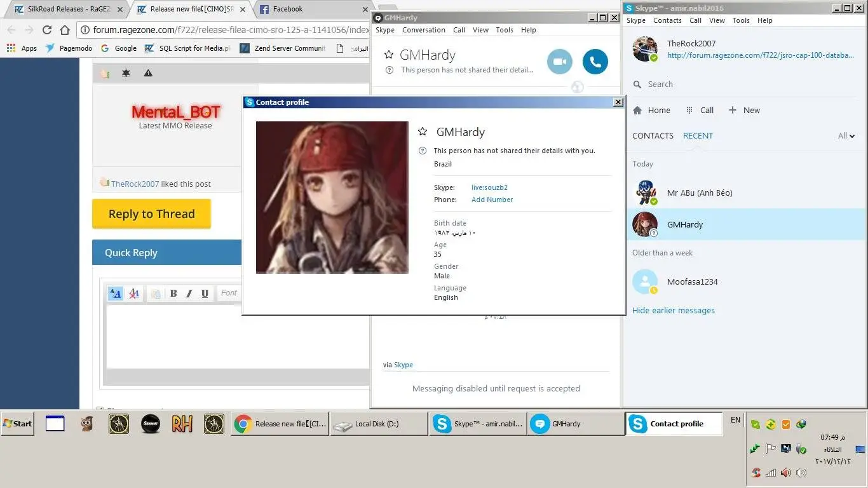The height and width of the screenshot is (488, 868).
Task: Click the New plus button in Skype
Action: [x=744, y=110]
